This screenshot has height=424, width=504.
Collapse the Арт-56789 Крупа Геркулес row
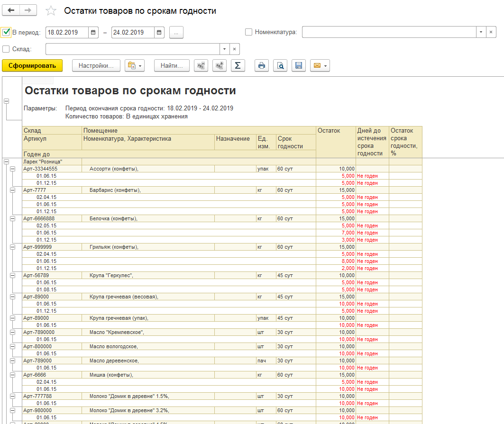point(12,276)
